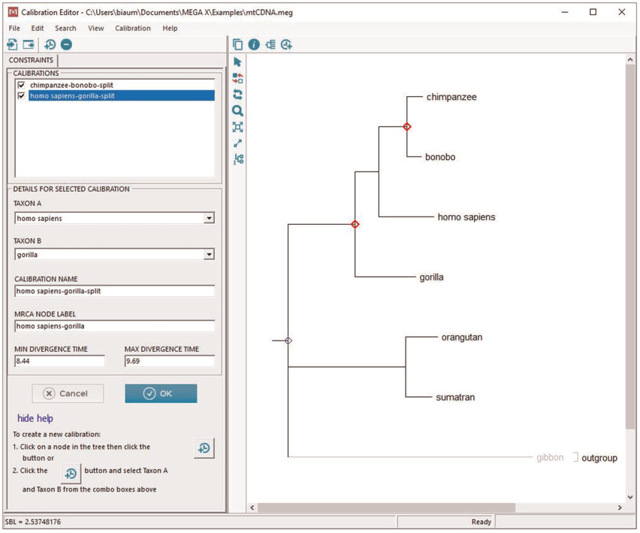Click the export calibrations icon
The width and height of the screenshot is (640, 533).
(x=29, y=44)
